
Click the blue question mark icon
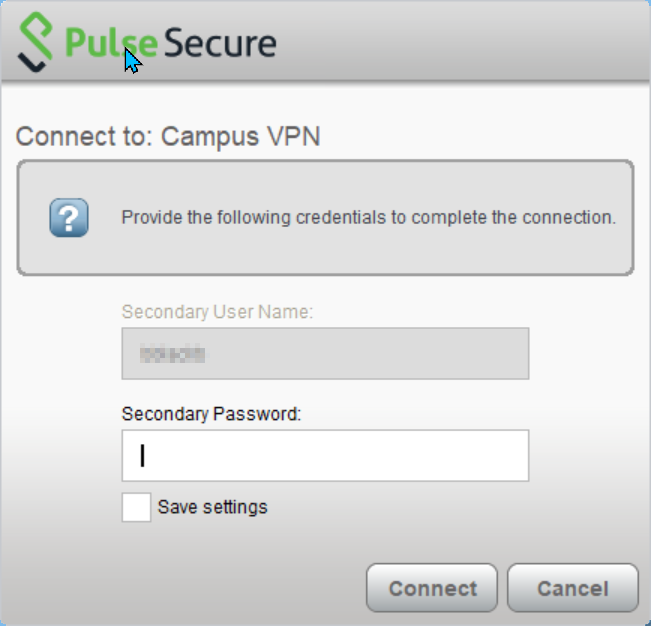point(69,217)
